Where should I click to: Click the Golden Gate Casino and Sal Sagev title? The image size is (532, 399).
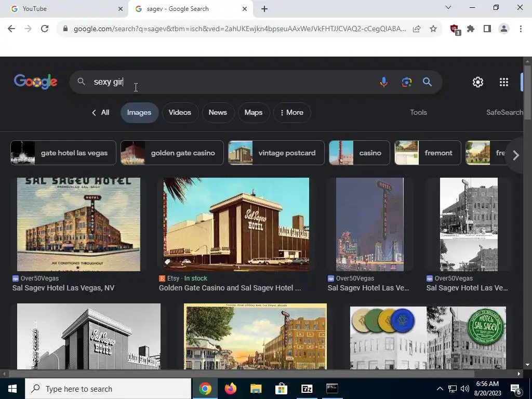point(230,288)
